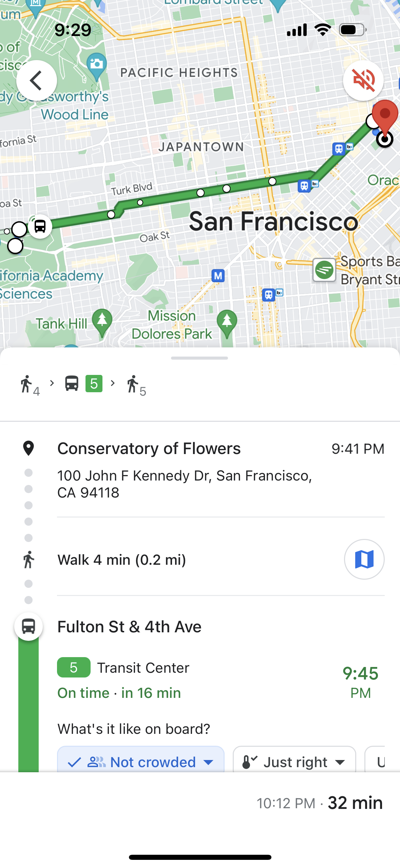This screenshot has width=400, height=868.
Task: Tap the bus stop icon on route
Action: tap(40, 226)
